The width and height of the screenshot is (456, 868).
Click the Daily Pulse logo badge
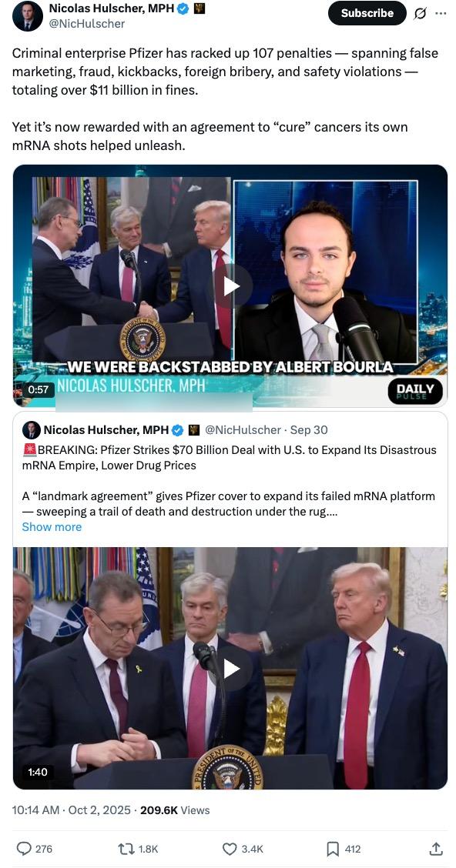(415, 390)
